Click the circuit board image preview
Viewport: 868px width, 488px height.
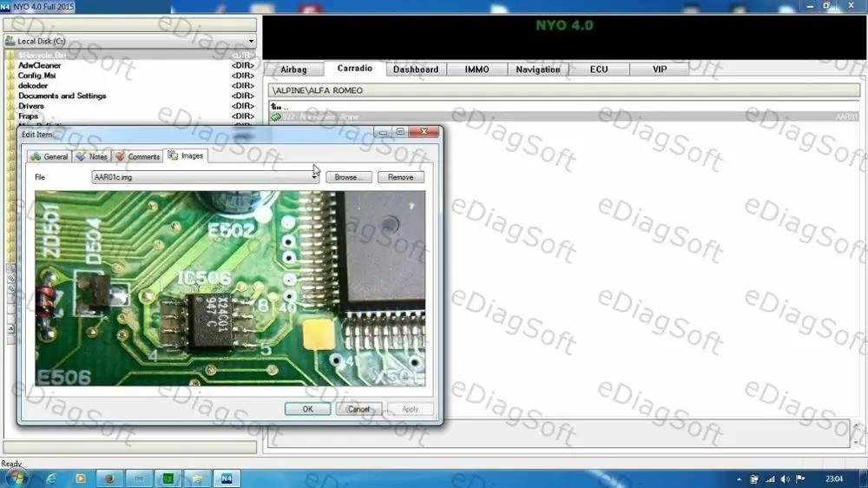tap(230, 288)
